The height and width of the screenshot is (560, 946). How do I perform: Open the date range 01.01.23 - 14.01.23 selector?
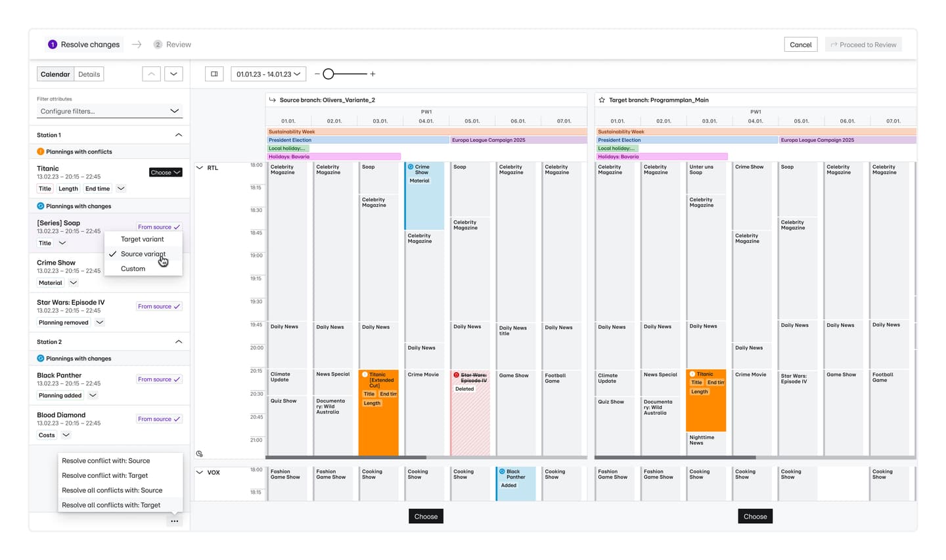click(268, 74)
